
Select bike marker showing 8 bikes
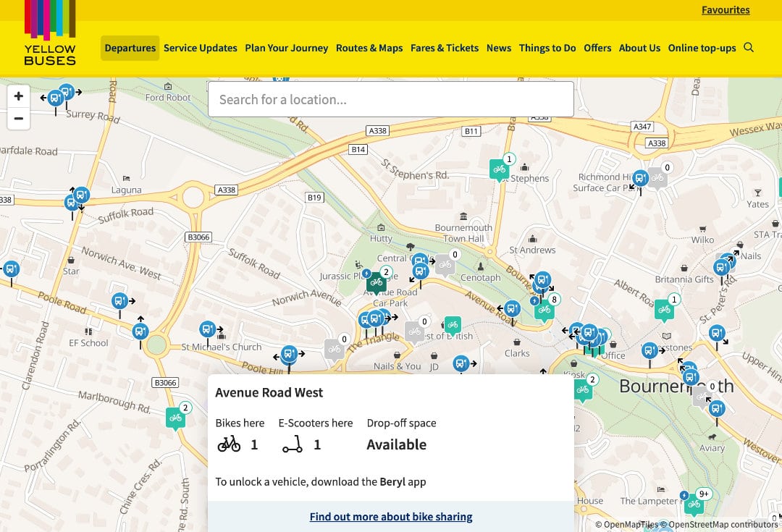(x=544, y=310)
